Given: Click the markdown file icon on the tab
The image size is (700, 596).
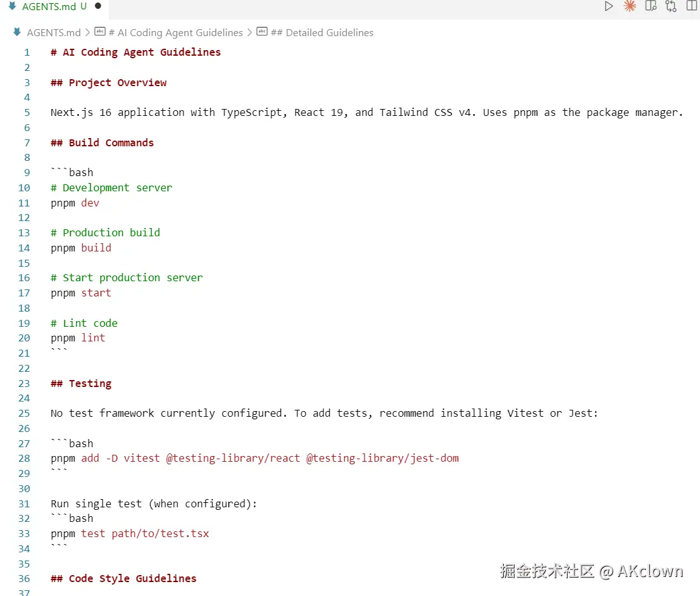Looking at the screenshot, I should [13, 6].
